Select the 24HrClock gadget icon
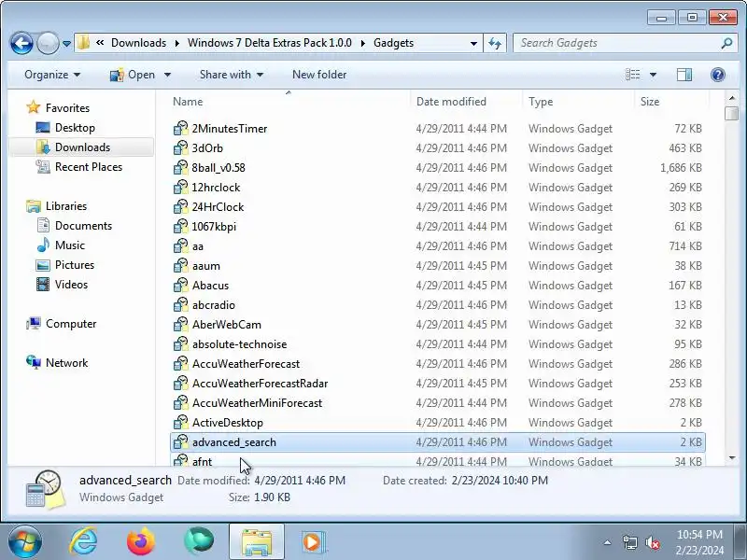The width and height of the screenshot is (747, 560). pos(180,206)
